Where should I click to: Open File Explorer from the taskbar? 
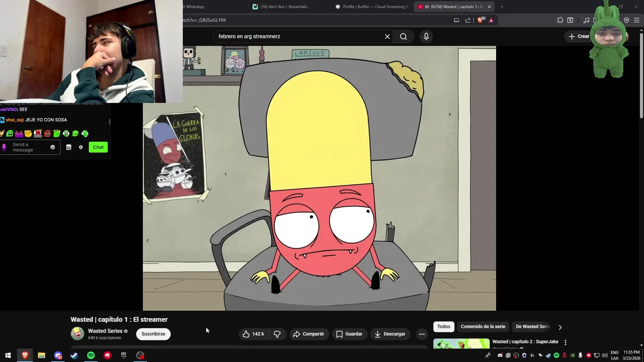[x=41, y=355]
